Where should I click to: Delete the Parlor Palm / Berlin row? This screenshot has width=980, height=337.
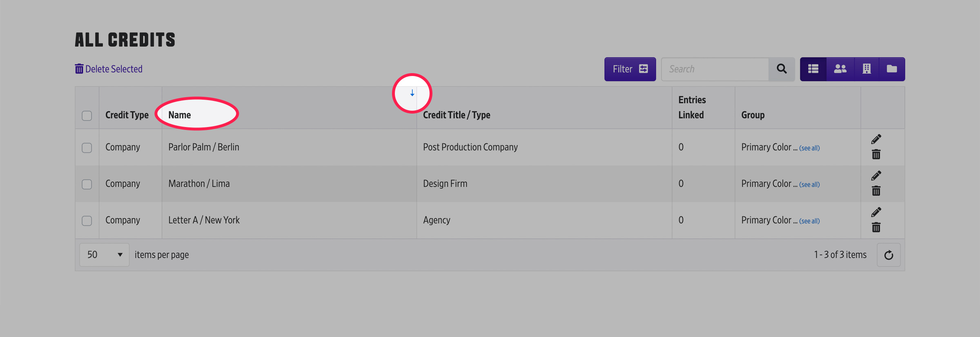tap(876, 154)
